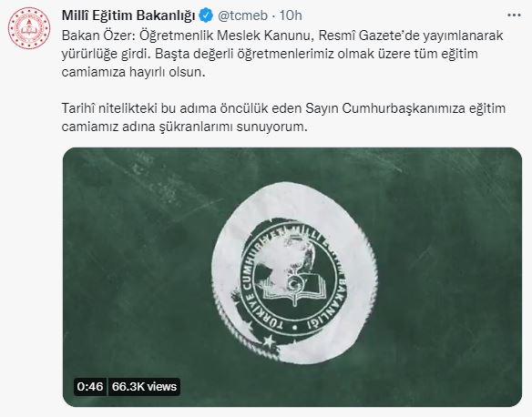Click the Millî Eğitim Bakanlığı profile avatar
Screen dimensions: 532x417
pyautogui.click(x=29, y=28)
